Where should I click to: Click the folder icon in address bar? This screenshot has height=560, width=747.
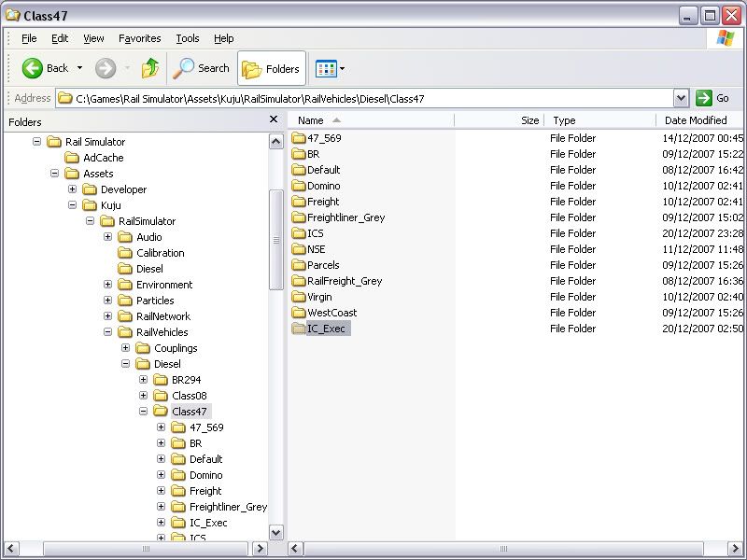[x=65, y=99]
